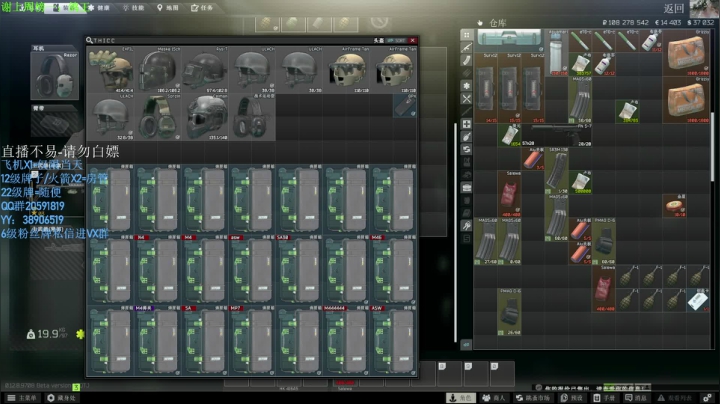The height and width of the screenshot is (404, 720).
Task: Filter stash by grenade icon
Action: [x=466, y=137]
